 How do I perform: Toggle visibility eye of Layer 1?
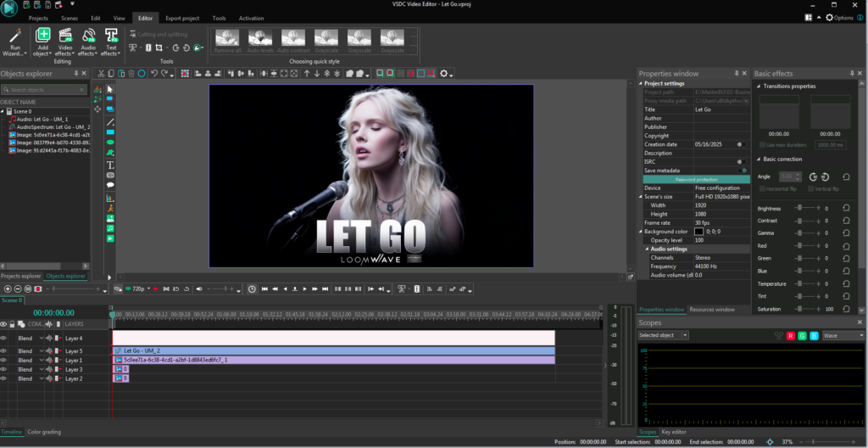(3, 361)
